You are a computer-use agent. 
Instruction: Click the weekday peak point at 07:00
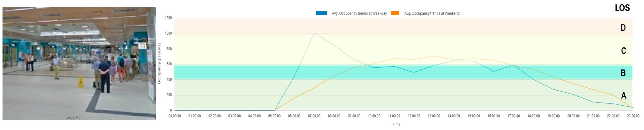(x=314, y=33)
